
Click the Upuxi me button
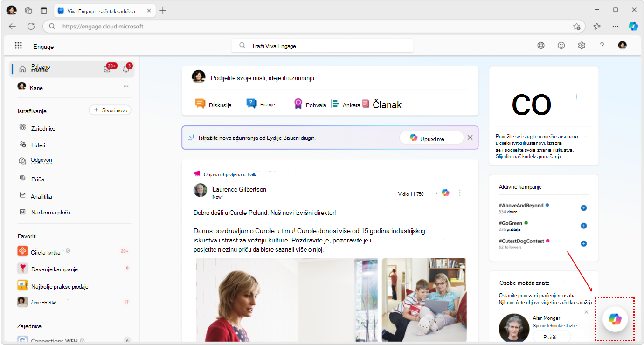431,138
